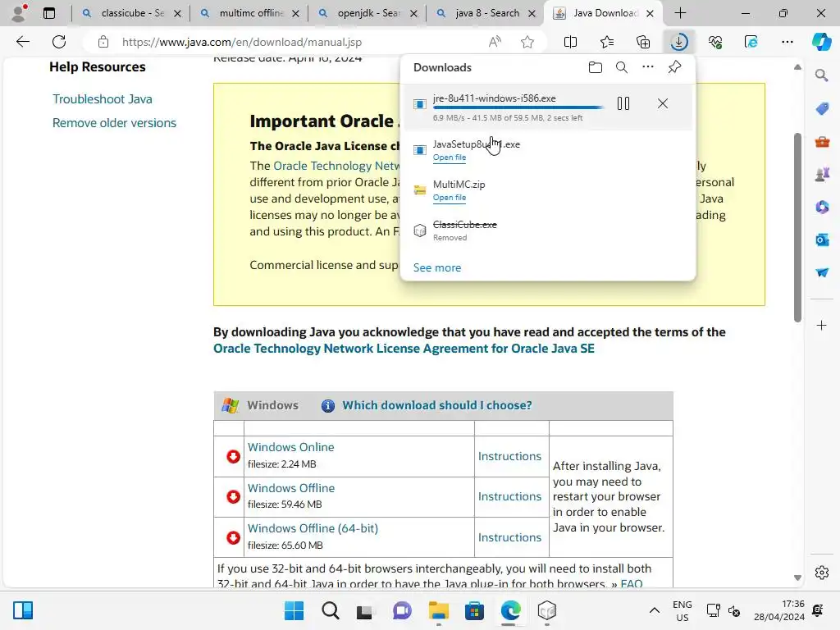This screenshot has width=840, height=630.
Task: Open the ClassiCube taskbar app
Action: point(547,610)
